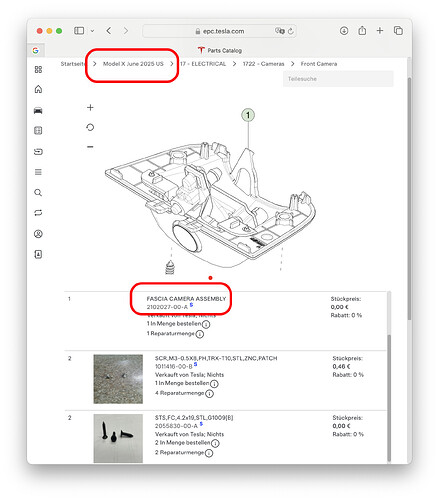439x500 pixels.
Task: Select FASCIA CAMERA ASSEMBLY part name
Action: [x=186, y=299]
